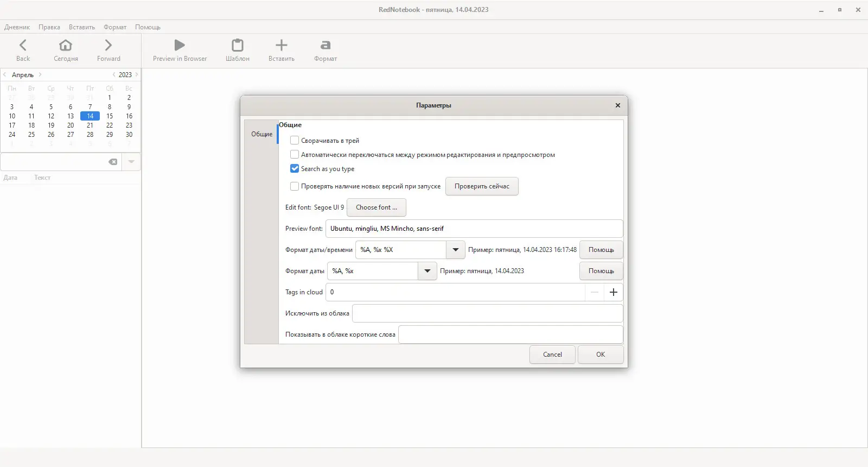The image size is (868, 467).
Task: Cancel the Параметры dialog
Action: pos(552,355)
